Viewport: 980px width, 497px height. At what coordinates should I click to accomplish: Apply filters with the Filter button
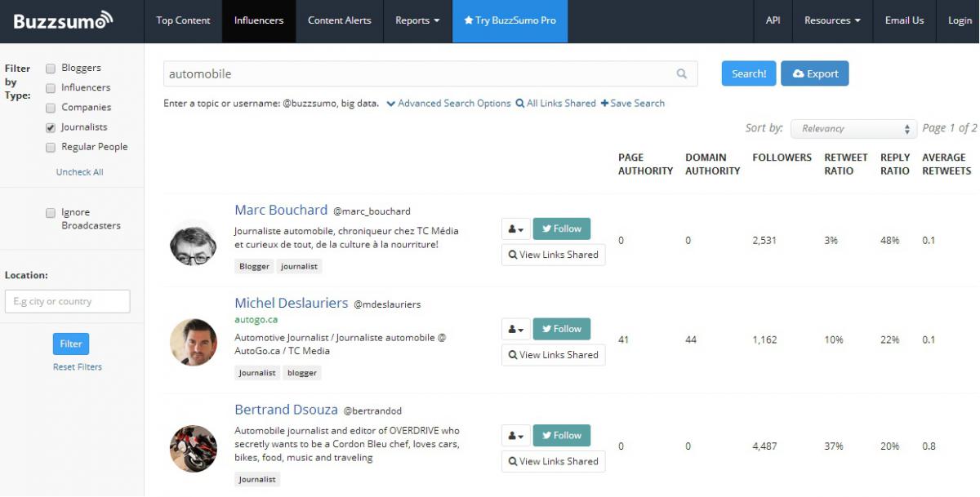click(x=71, y=344)
